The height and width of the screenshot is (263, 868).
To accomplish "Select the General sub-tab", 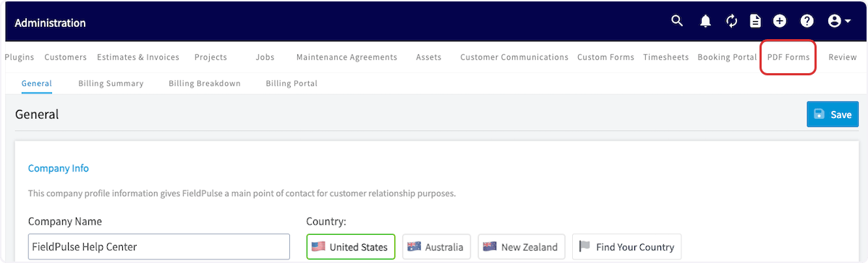I will 36,83.
